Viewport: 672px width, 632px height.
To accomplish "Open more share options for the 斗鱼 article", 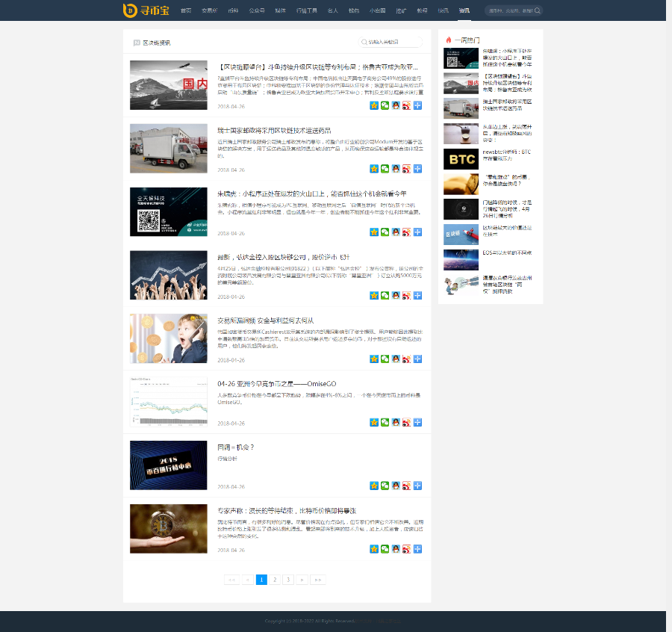I will coord(417,105).
